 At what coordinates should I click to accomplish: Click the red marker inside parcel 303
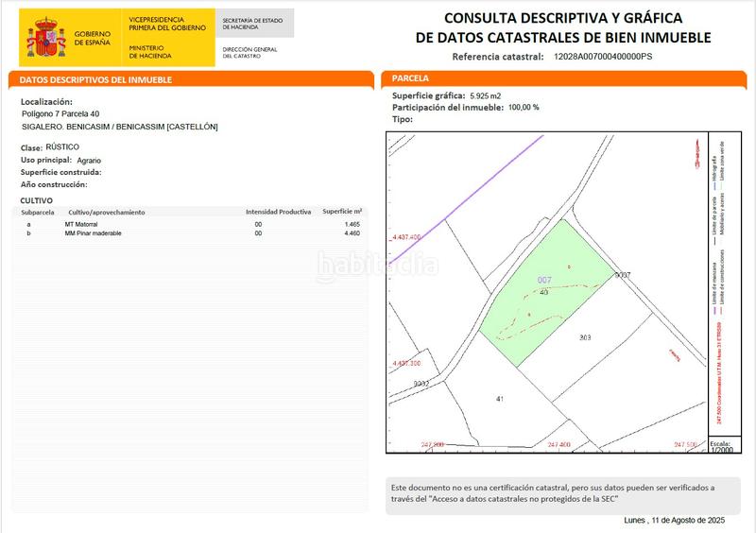(x=675, y=353)
